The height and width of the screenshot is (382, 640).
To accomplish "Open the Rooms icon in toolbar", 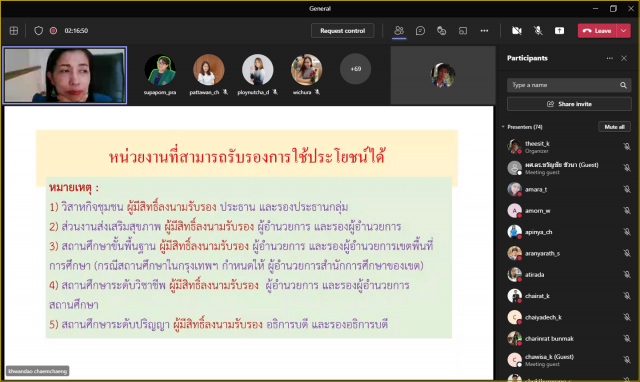I will tap(463, 31).
